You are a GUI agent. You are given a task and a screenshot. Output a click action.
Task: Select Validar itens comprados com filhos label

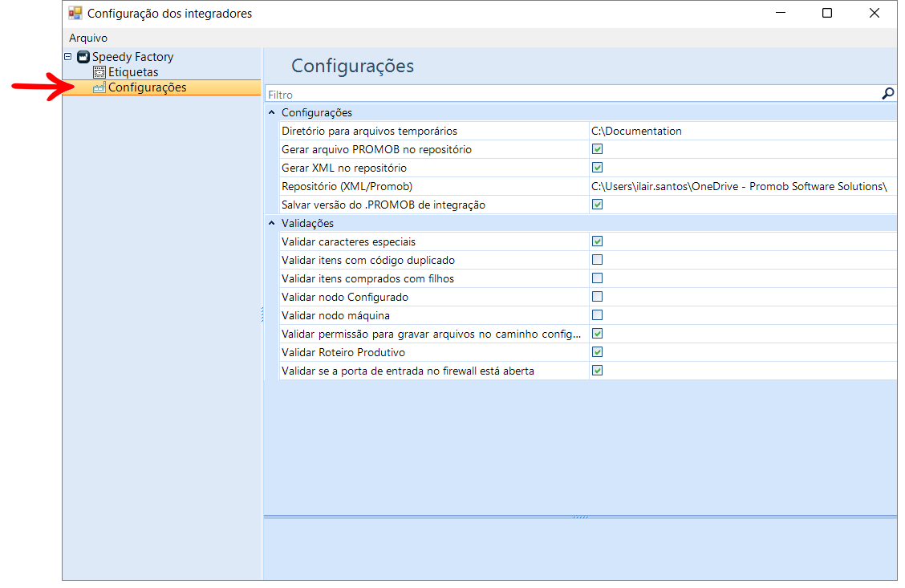point(367,278)
